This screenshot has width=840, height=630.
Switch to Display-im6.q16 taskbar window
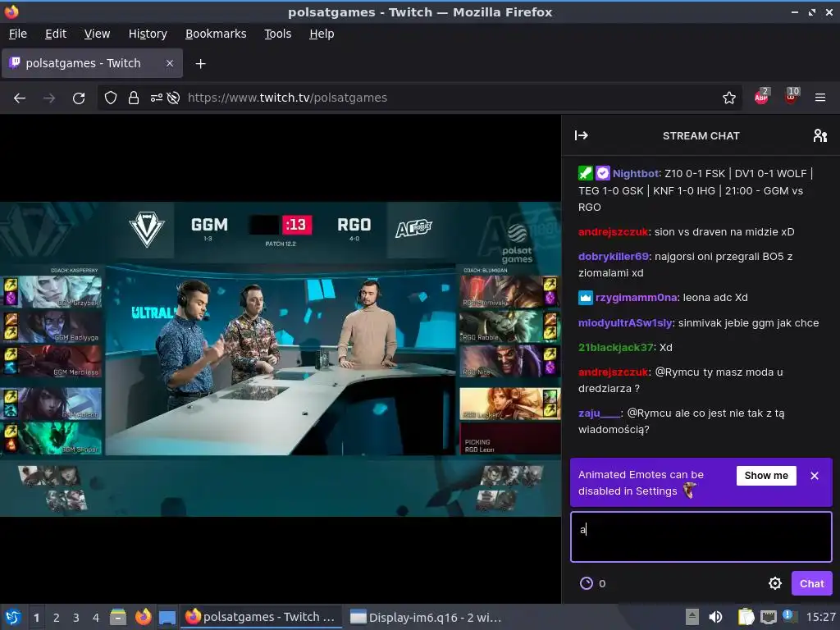(426, 617)
